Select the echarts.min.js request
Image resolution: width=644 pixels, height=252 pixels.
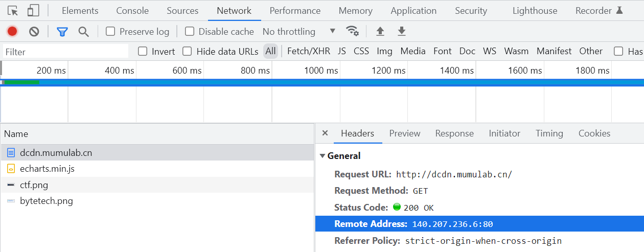[47, 169]
